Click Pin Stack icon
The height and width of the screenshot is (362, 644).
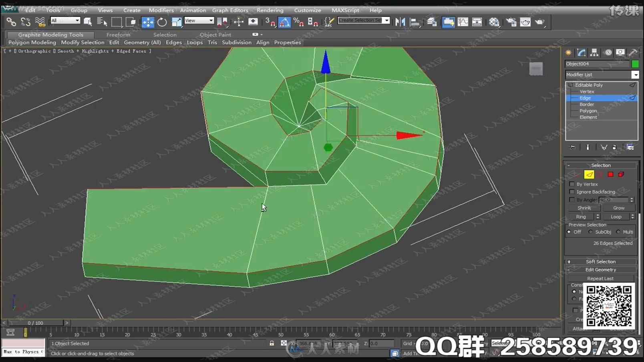[x=572, y=147]
